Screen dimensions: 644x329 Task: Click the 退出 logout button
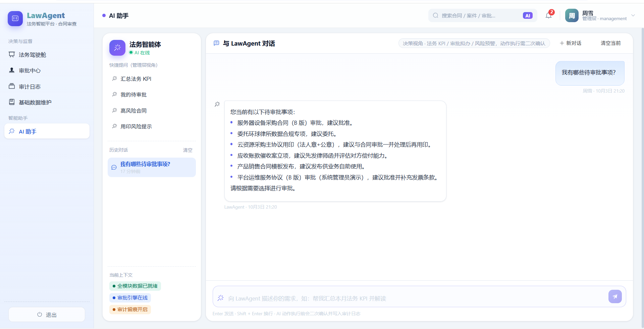coord(47,315)
